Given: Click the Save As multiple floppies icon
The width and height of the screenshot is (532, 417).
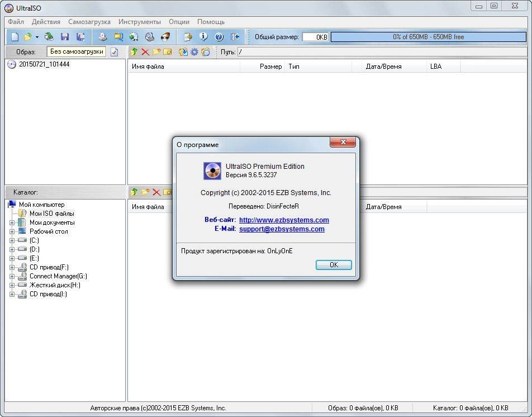Looking at the screenshot, I should [80, 37].
